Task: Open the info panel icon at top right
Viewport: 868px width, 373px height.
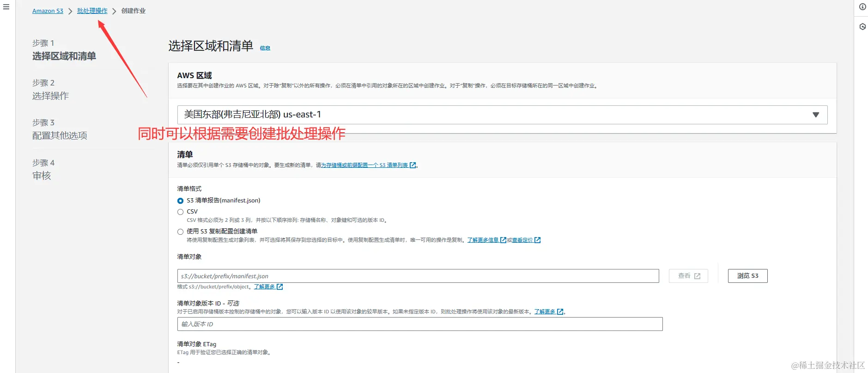Action: coord(862,7)
